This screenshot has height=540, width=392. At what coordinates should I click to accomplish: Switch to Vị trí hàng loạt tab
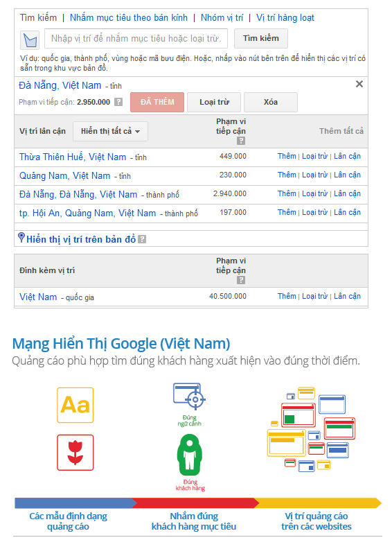pos(285,17)
